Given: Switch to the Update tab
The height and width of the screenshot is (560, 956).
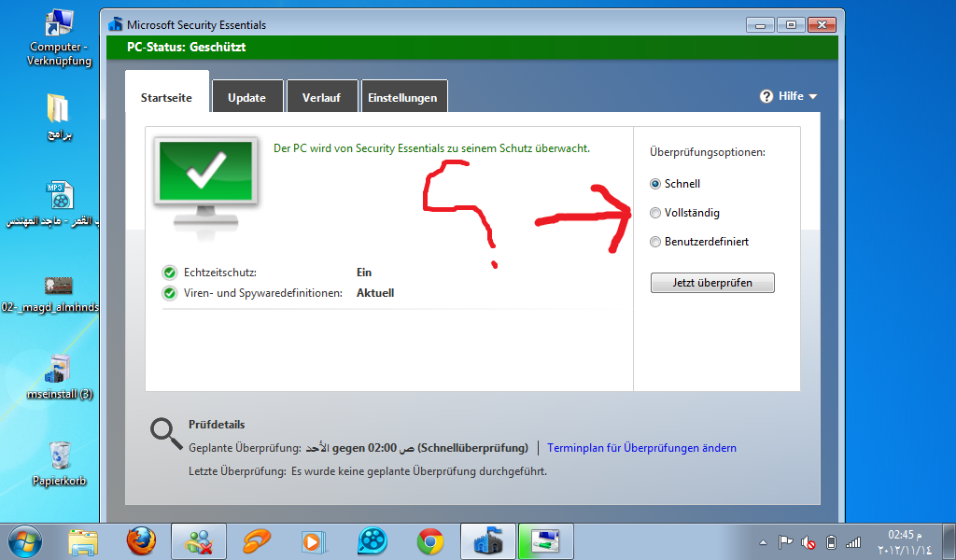Looking at the screenshot, I should coord(246,97).
